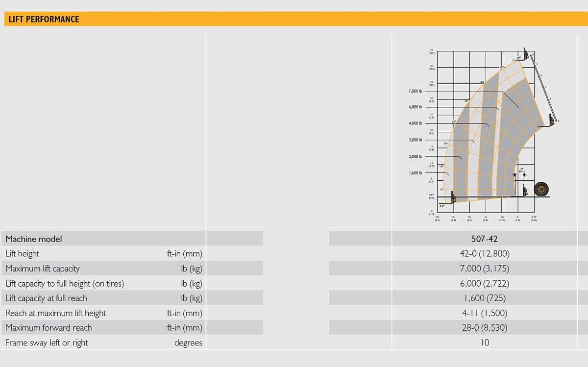
Task: Click the Reach at maximum lift height value
Action: (484, 313)
